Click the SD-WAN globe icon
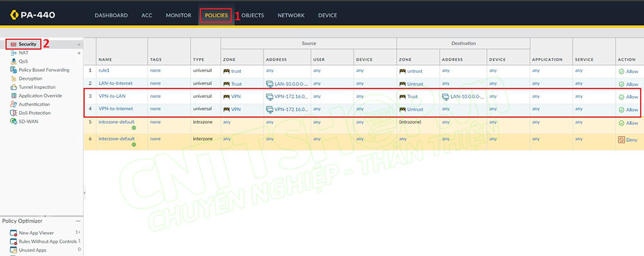This screenshot has width=644, height=256. click(x=13, y=121)
